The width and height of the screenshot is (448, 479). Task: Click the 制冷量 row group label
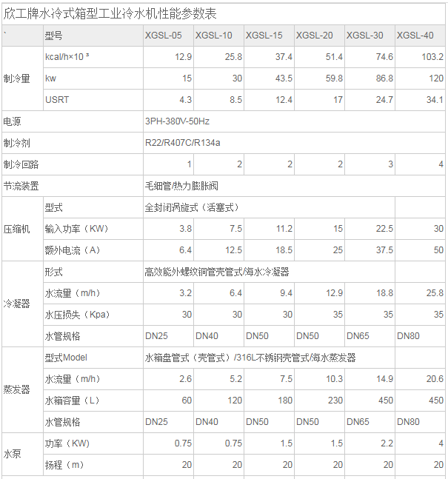tap(17, 78)
